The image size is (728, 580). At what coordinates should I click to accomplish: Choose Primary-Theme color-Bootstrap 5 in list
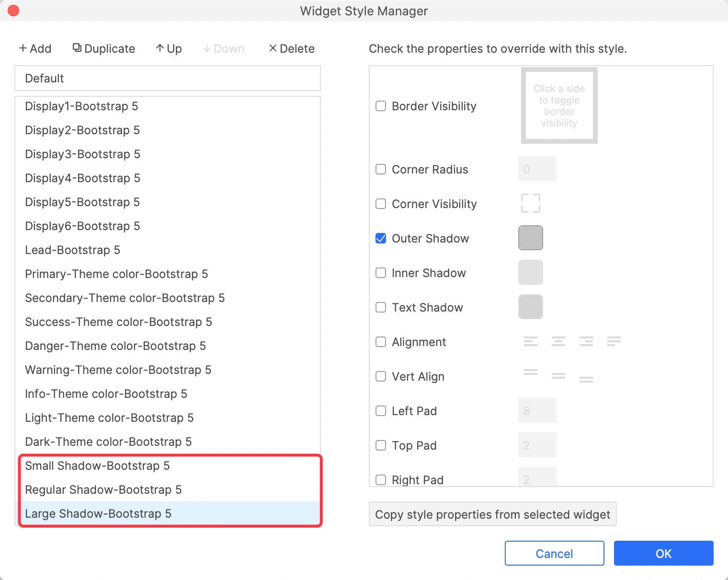tap(116, 274)
